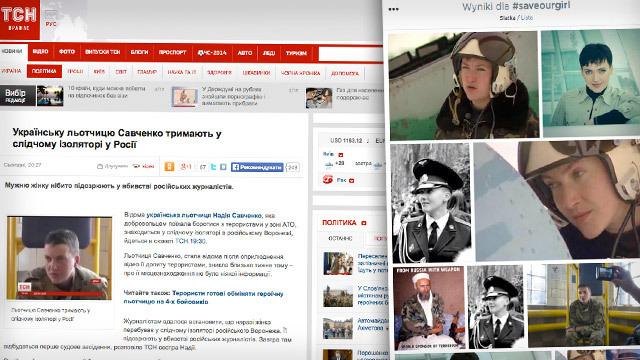Select the active ПОЛІТИКА submenu tab

tap(44, 71)
